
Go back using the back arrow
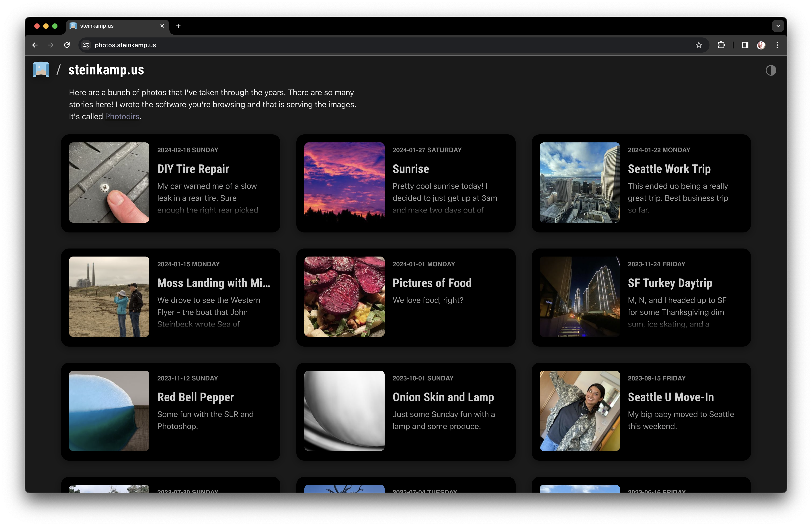point(35,45)
